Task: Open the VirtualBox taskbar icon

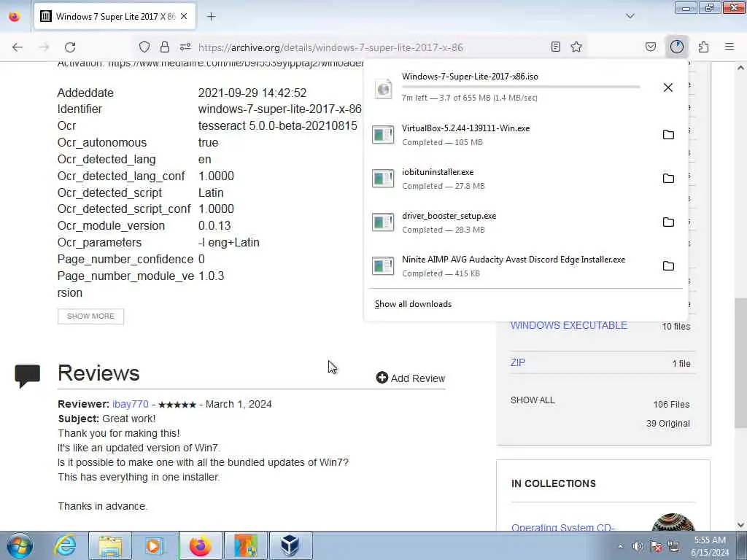Action: [290, 545]
